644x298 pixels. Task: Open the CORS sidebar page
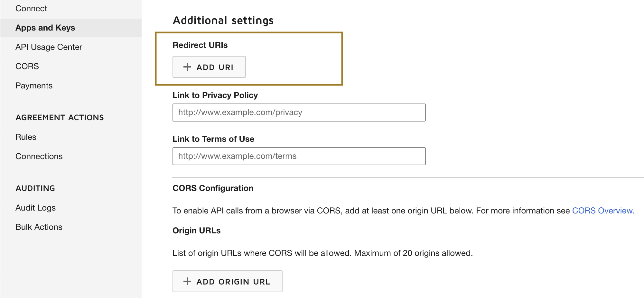[27, 66]
